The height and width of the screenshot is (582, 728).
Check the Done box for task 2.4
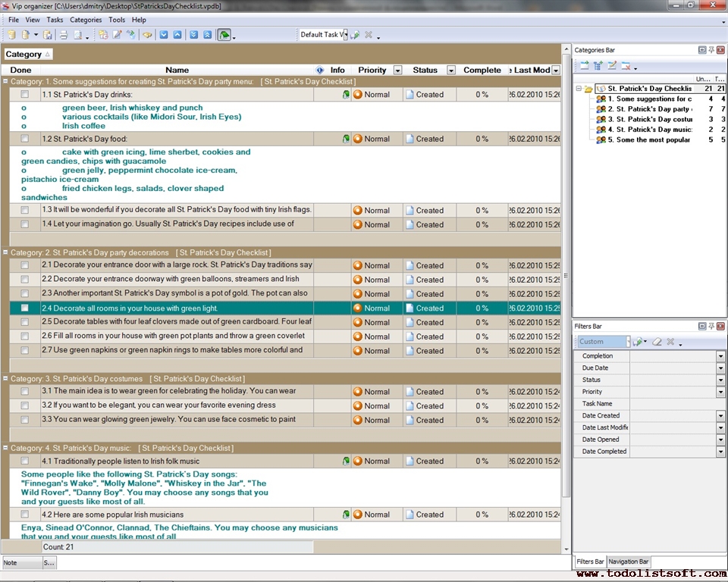click(x=25, y=308)
